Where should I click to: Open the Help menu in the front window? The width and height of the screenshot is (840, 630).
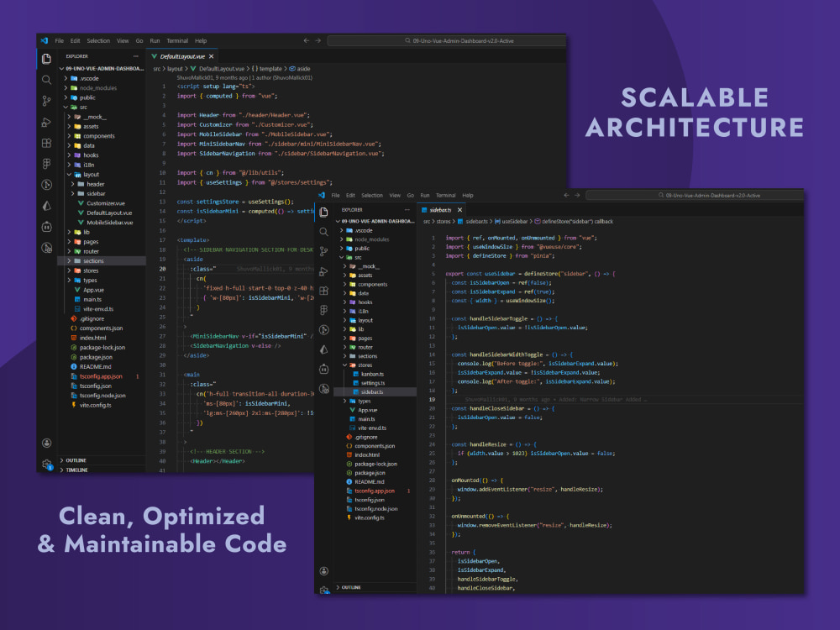[x=468, y=196]
